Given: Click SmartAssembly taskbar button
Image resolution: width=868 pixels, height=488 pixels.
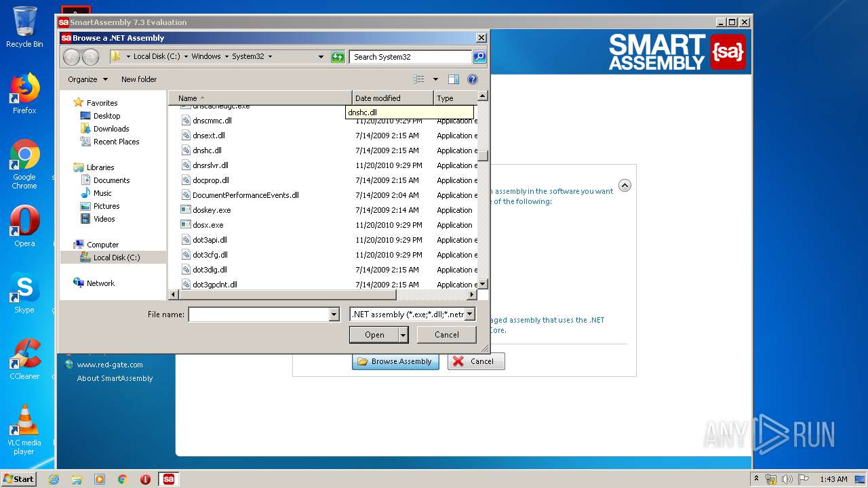Looking at the screenshot, I should tap(168, 479).
